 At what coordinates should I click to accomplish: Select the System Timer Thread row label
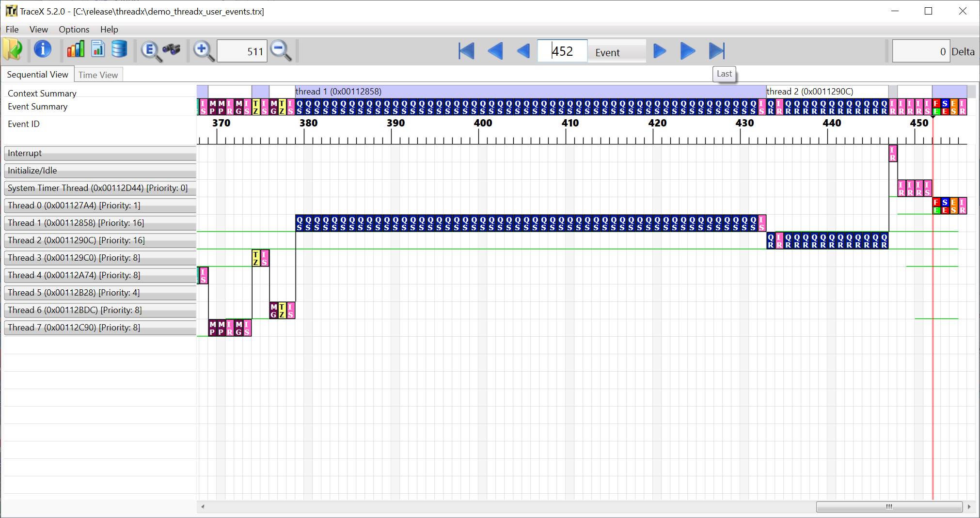pyautogui.click(x=99, y=188)
